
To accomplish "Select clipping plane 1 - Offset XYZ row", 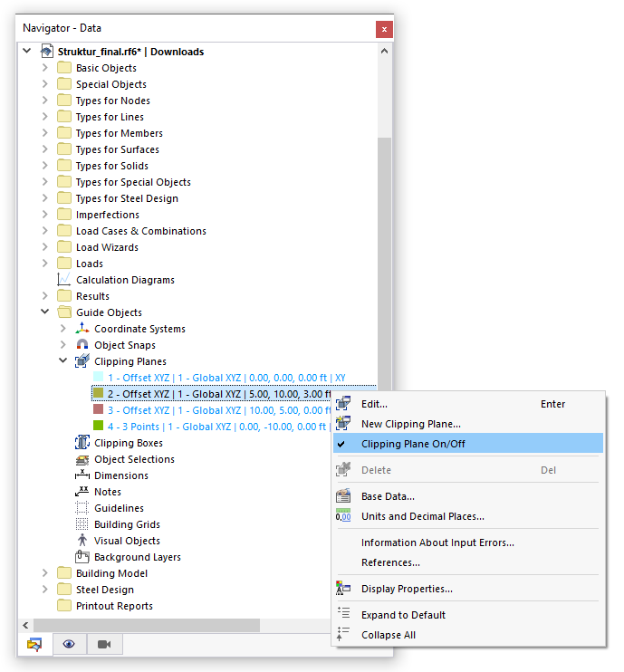I will tap(226, 378).
